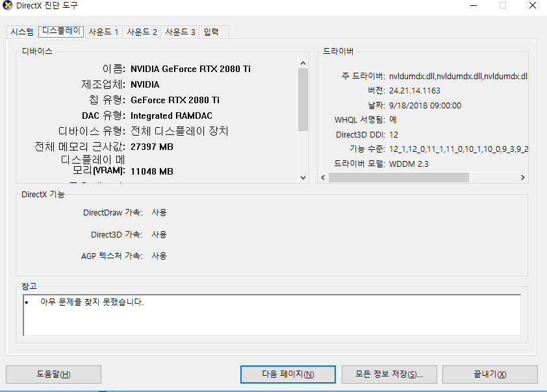547x392 pixels.
Task: Switch to the 시스템 tab
Action: tap(22, 32)
